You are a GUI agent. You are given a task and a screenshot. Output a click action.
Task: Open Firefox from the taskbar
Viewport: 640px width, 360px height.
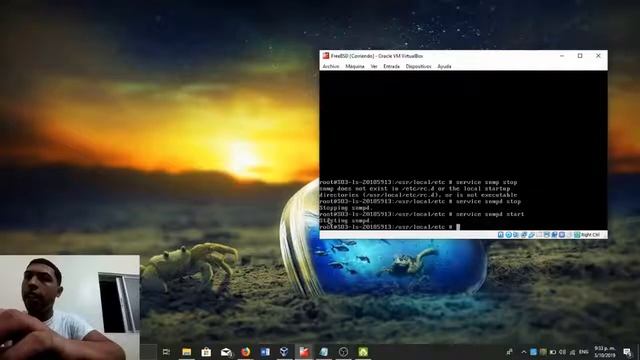(245, 351)
